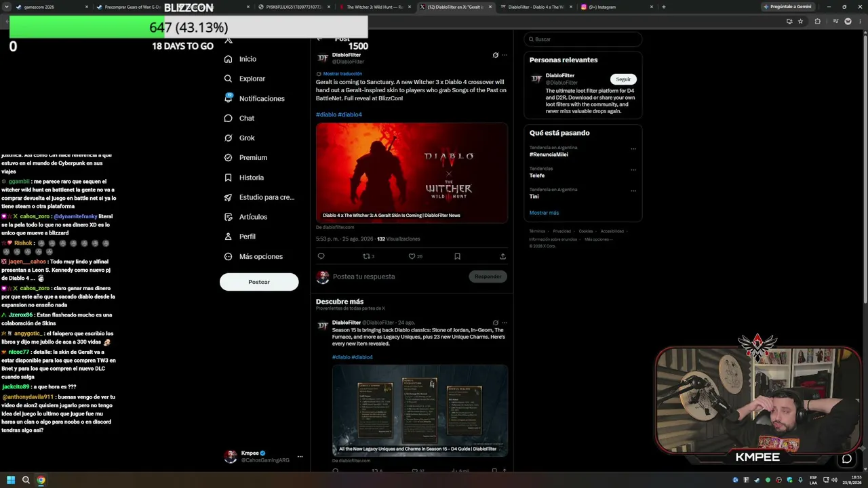The width and height of the screenshot is (868, 488).
Task: Open Perfil in the X sidebar
Action: pos(239,237)
